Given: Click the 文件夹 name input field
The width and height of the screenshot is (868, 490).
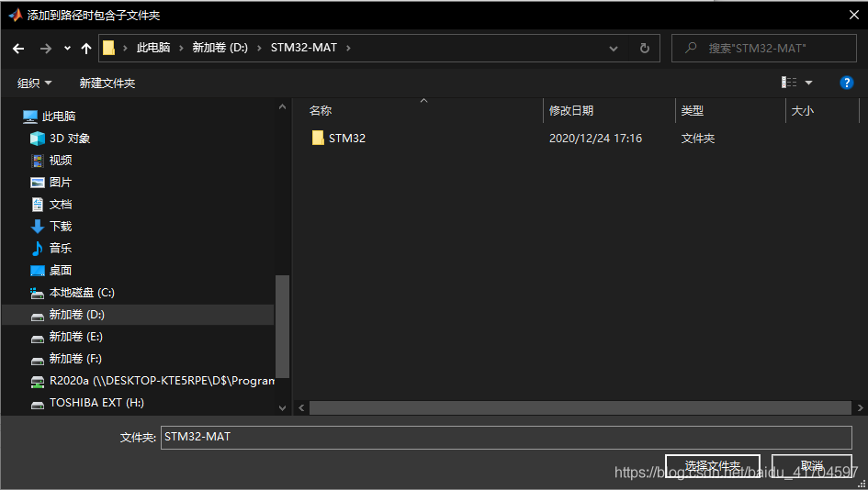Looking at the screenshot, I should [x=505, y=438].
